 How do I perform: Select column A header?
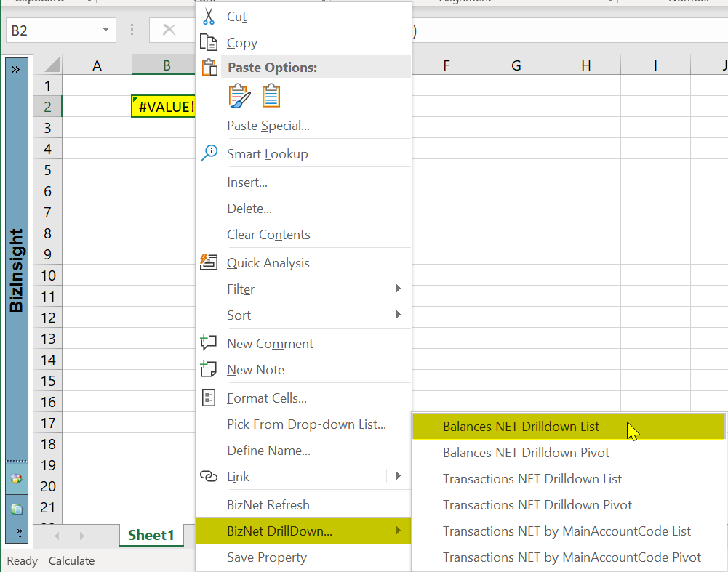pos(97,65)
